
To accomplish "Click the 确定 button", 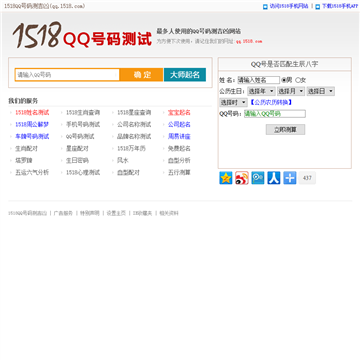I will (142, 75).
